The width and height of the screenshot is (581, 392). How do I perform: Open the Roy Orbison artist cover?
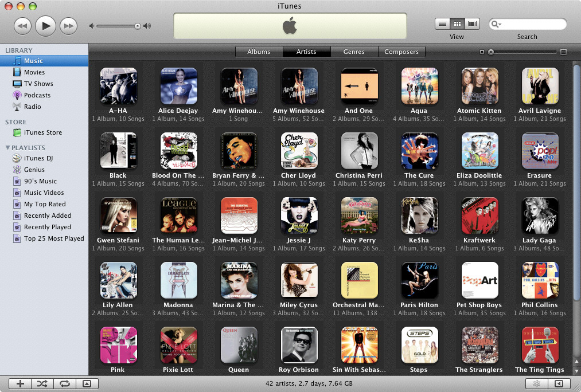click(299, 345)
